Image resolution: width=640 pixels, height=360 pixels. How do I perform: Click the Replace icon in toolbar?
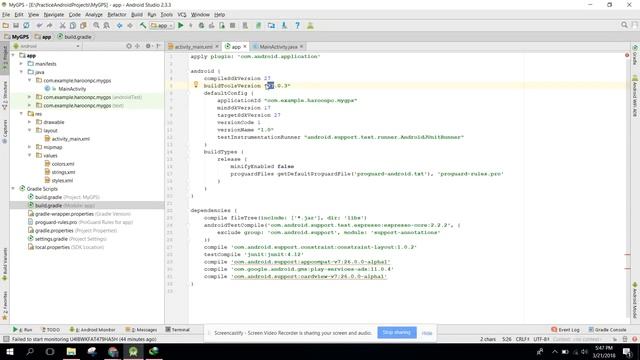(x=107, y=25)
